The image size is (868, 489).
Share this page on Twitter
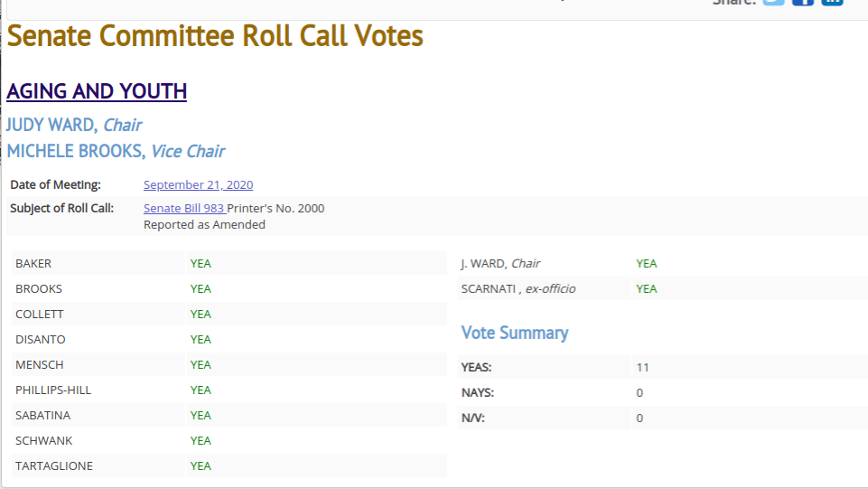pyautogui.click(x=773, y=3)
